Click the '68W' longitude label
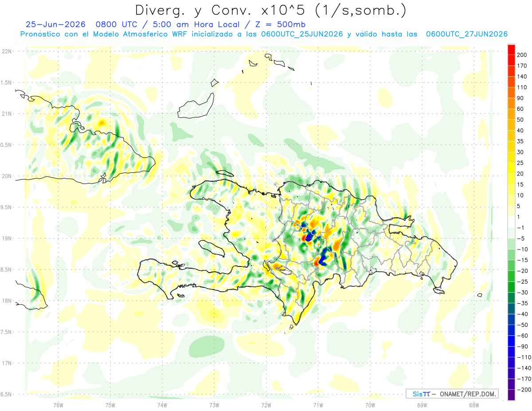532x411 pixels. click(x=474, y=405)
